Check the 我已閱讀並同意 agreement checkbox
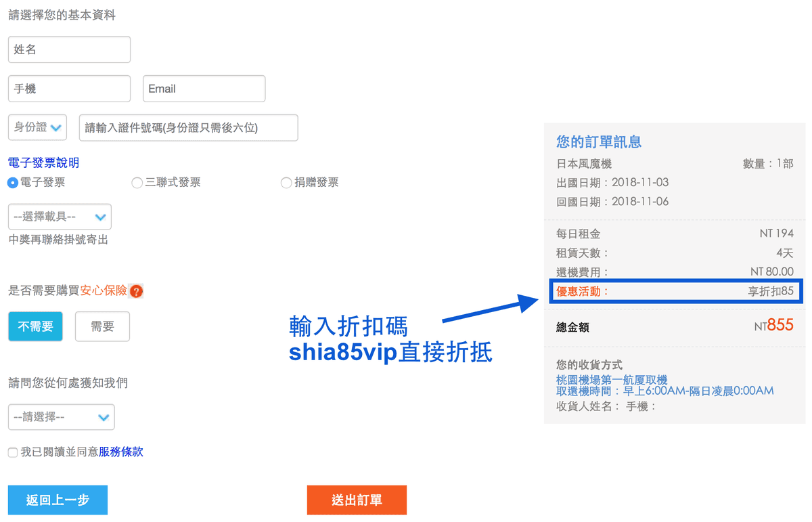The image size is (812, 522). [12, 452]
